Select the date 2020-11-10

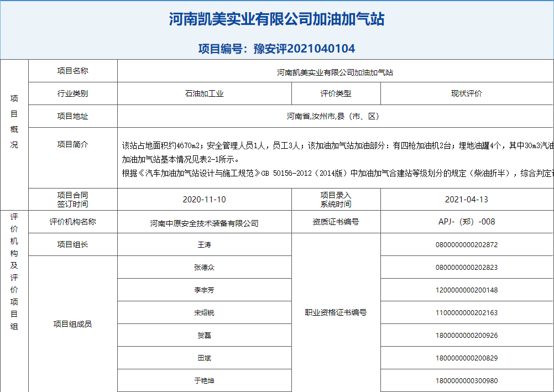click(x=204, y=200)
